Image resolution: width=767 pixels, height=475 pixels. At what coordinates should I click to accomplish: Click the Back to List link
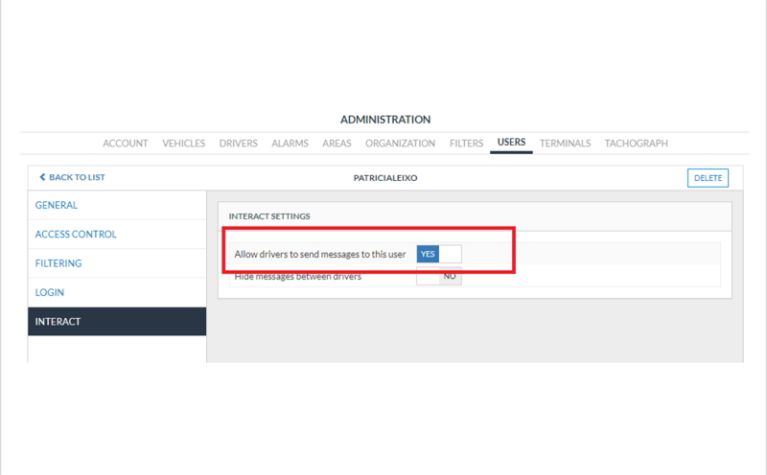pos(72,177)
